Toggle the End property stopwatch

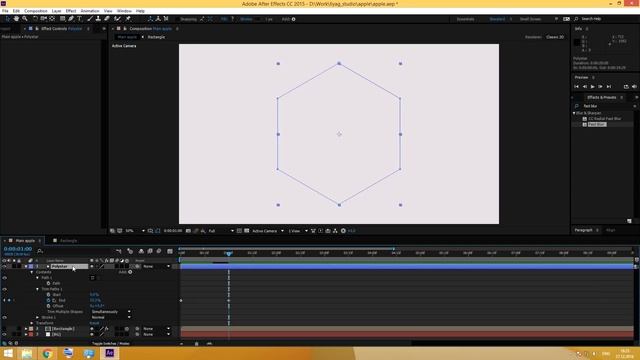(49, 300)
